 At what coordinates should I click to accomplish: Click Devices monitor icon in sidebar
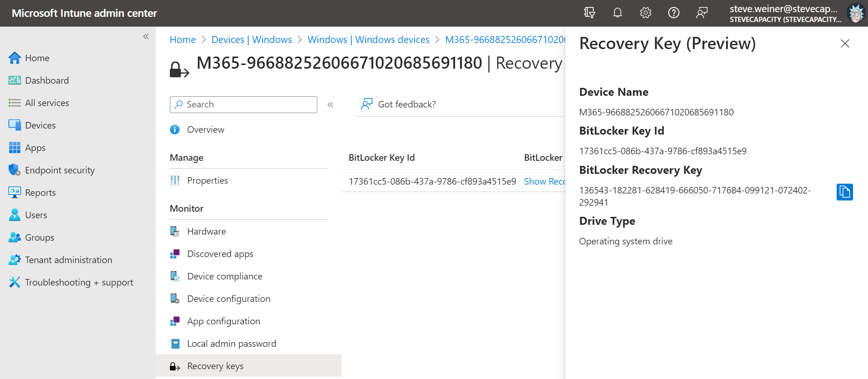[15, 125]
